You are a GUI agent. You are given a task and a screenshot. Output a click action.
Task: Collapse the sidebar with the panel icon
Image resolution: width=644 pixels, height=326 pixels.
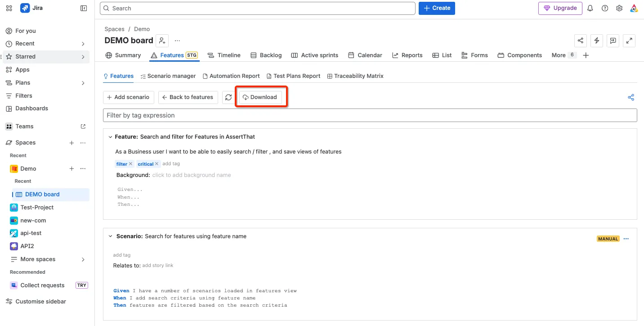coord(84,8)
